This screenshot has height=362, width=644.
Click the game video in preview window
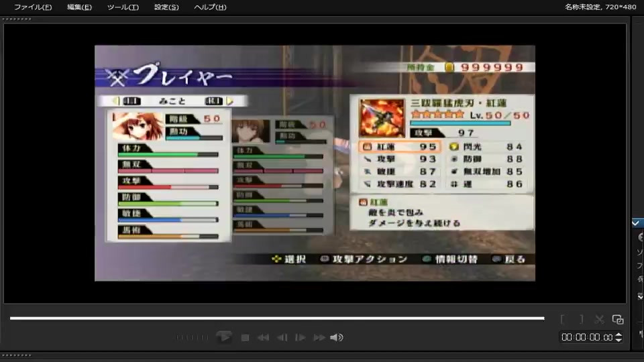(315, 163)
